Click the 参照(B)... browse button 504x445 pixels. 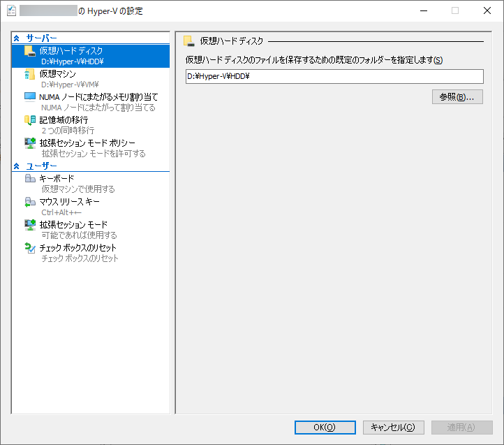point(457,97)
